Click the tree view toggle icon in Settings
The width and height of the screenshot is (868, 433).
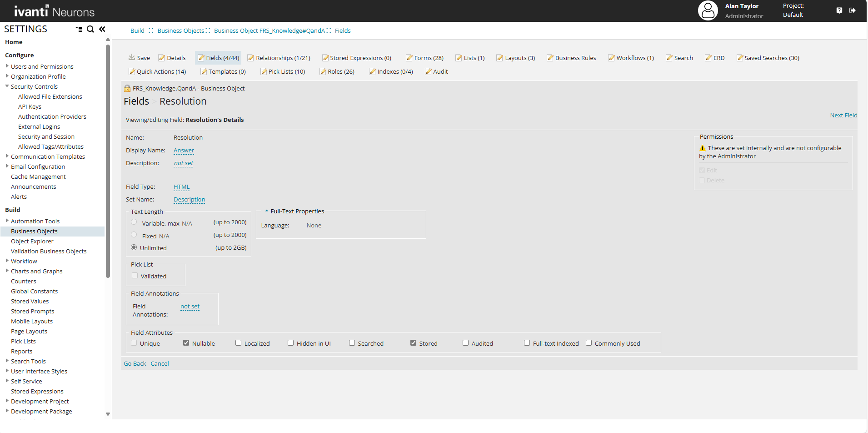(x=79, y=29)
